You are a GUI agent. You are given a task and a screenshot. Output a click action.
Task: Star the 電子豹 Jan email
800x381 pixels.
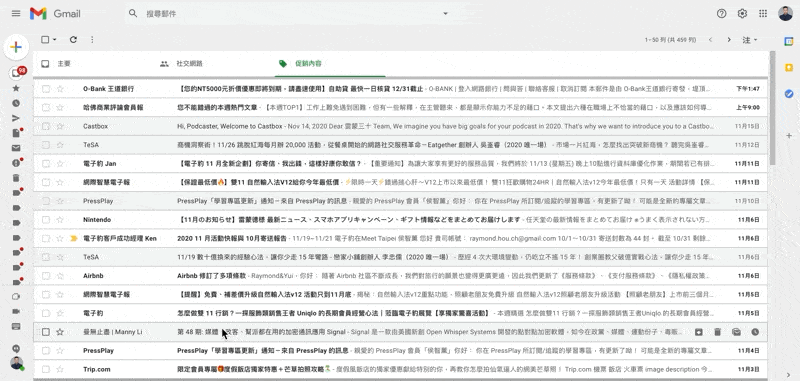(60, 164)
